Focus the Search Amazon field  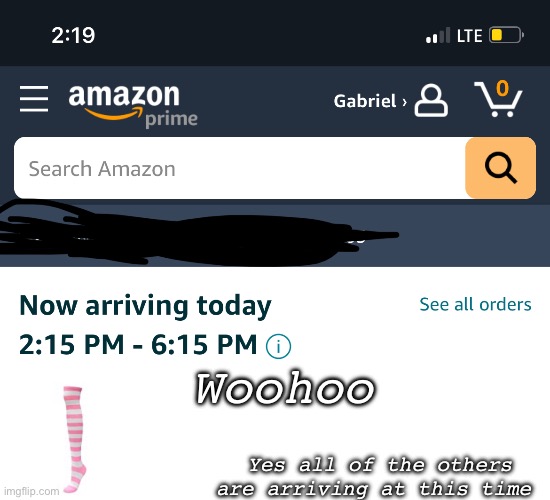click(x=240, y=168)
